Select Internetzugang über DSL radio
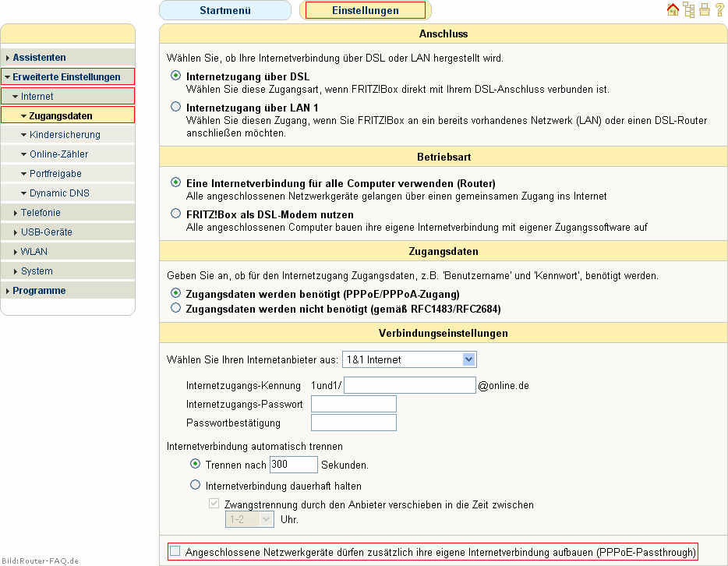This screenshot has height=566, width=728. [x=175, y=75]
